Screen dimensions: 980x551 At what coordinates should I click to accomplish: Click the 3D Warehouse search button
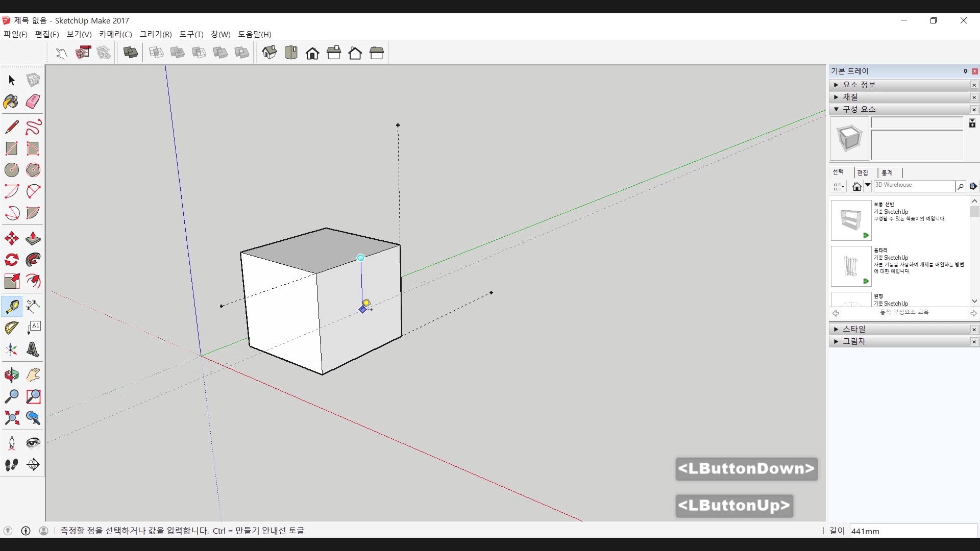pyautogui.click(x=960, y=187)
